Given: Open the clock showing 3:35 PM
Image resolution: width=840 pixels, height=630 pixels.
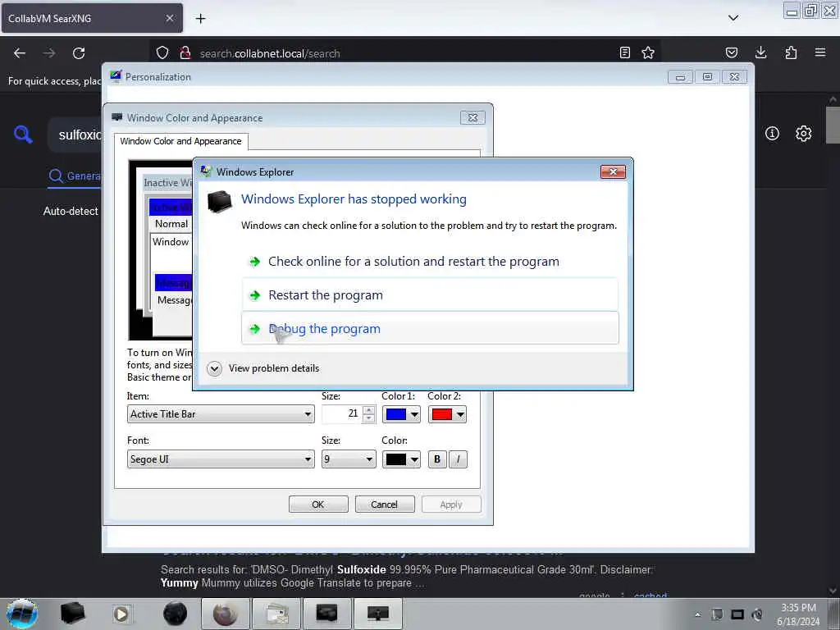Looking at the screenshot, I should pyautogui.click(x=798, y=614).
